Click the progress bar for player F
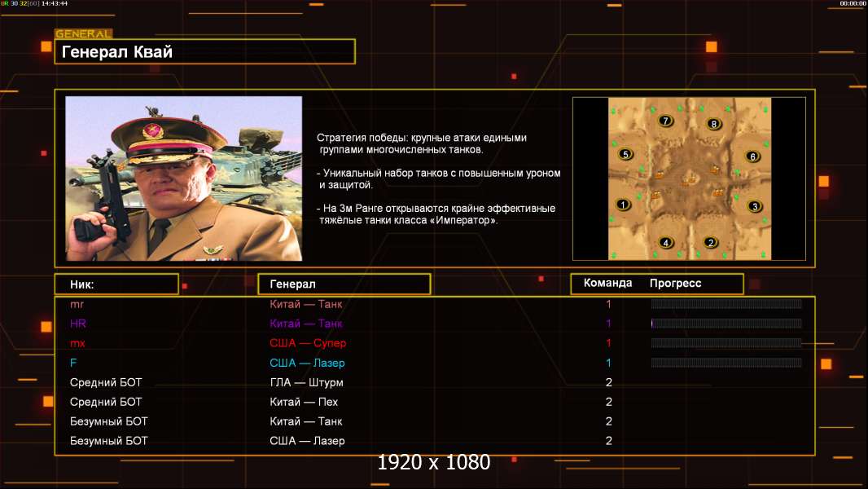This screenshot has width=868, height=489. pyautogui.click(x=726, y=363)
